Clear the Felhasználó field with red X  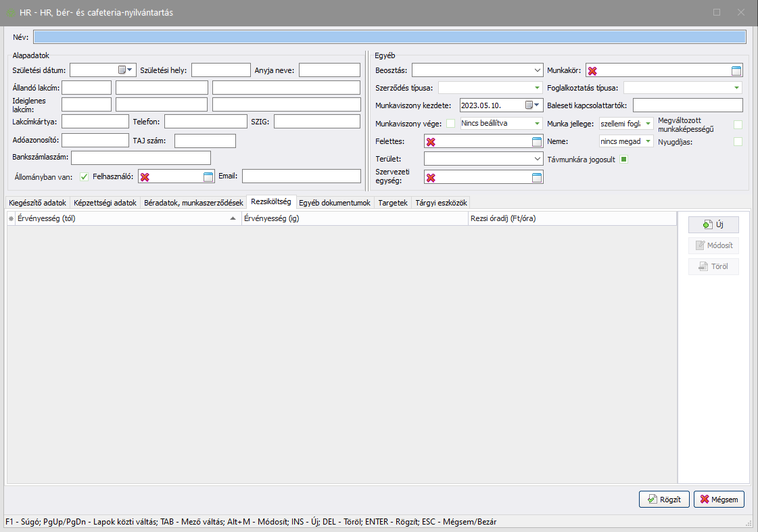[145, 177]
